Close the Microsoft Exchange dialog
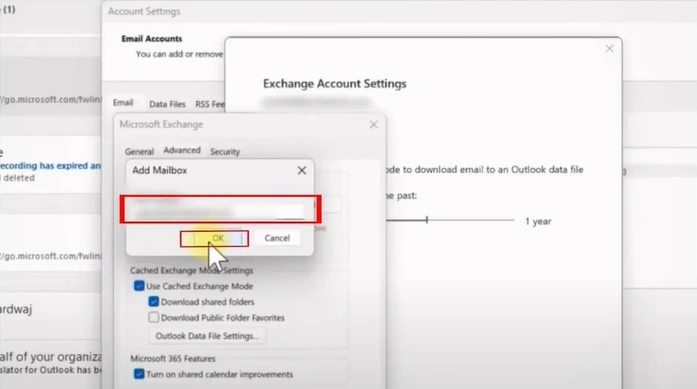The height and width of the screenshot is (389, 697). click(373, 124)
